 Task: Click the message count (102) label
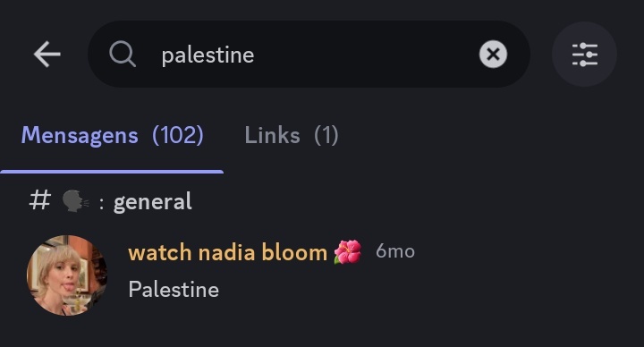point(178,135)
